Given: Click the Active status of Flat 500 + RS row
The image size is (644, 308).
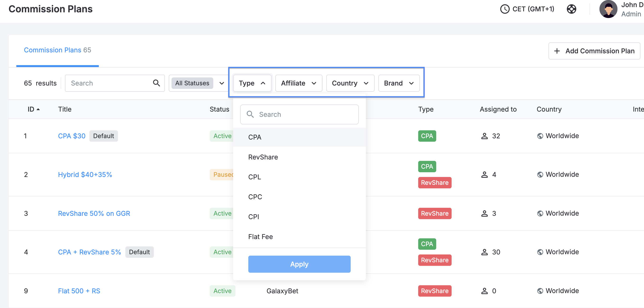Looking at the screenshot, I should point(222,291).
